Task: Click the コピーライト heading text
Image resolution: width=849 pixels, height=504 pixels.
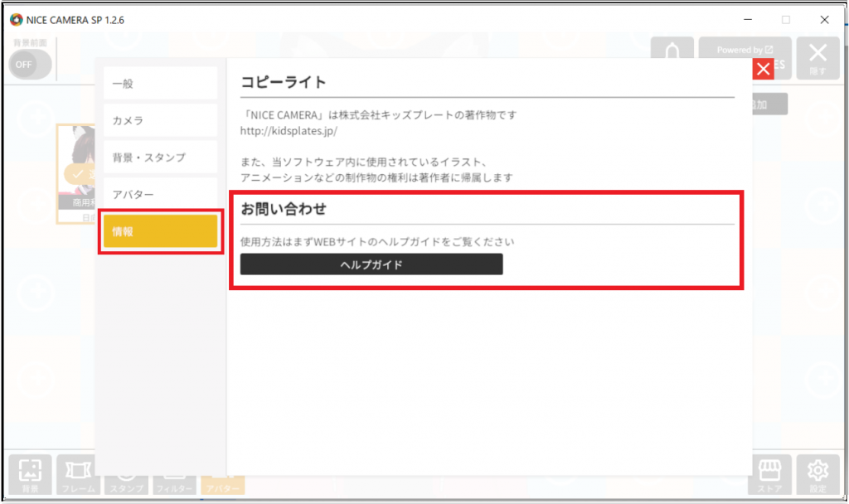Action: (284, 82)
